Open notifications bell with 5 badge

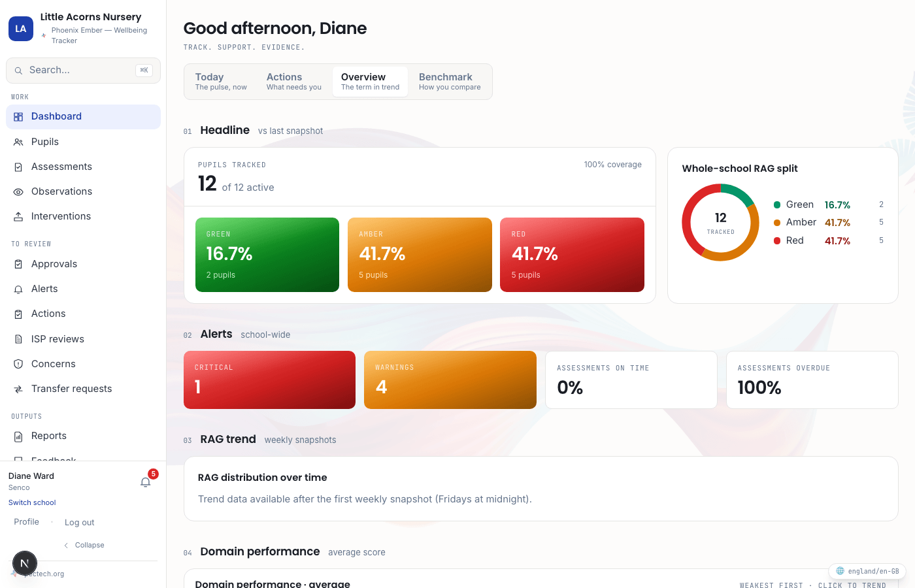[x=146, y=482]
